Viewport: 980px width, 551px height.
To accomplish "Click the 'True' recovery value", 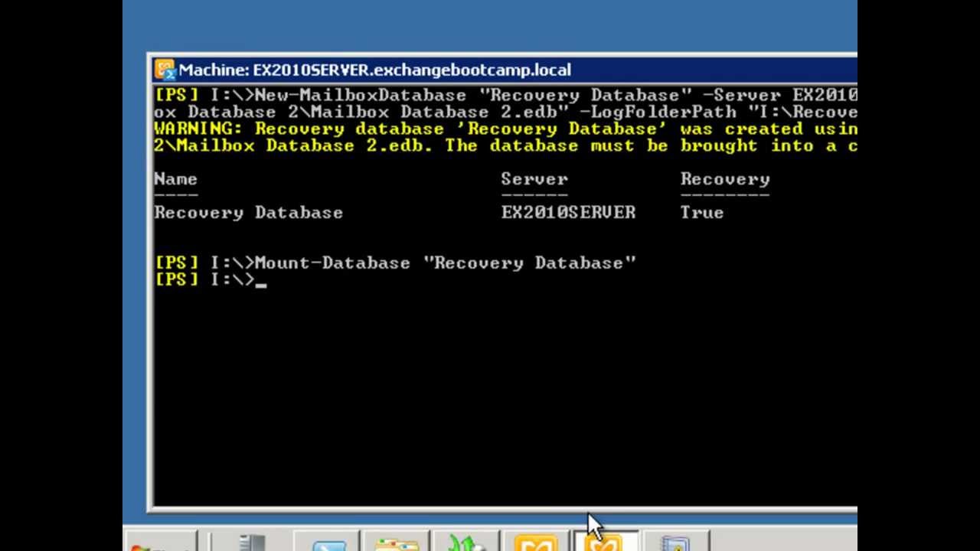I will tap(702, 213).
